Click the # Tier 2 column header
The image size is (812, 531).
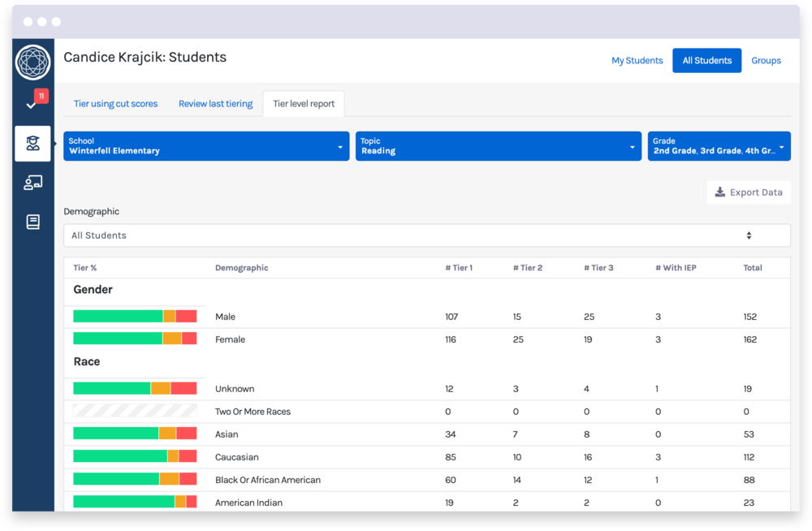tap(528, 268)
